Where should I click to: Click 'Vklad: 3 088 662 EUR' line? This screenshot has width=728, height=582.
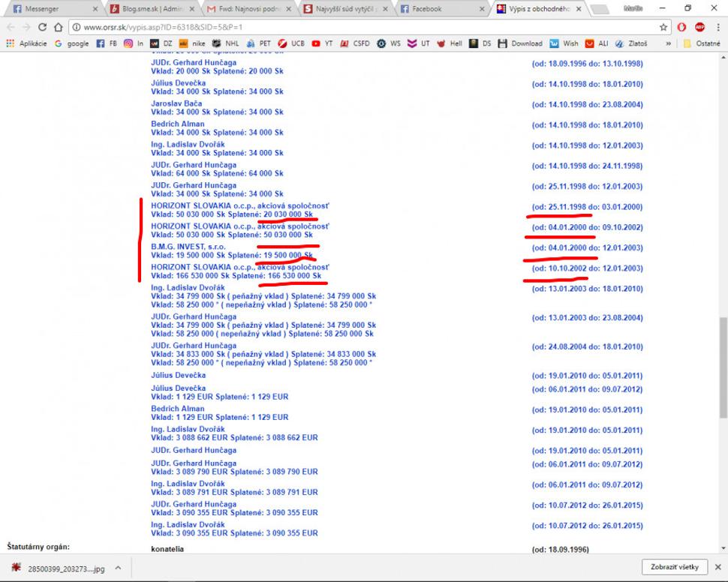[x=234, y=438]
